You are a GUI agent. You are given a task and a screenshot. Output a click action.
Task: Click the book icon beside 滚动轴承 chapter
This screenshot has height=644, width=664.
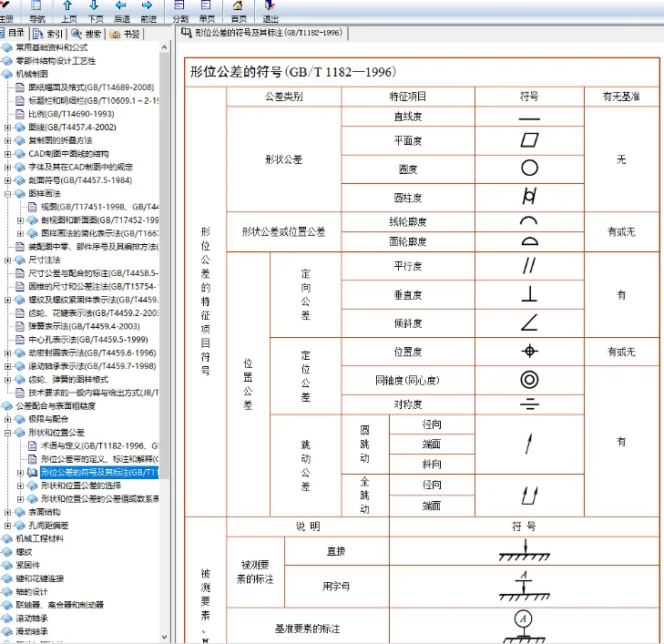pyautogui.click(x=7, y=618)
